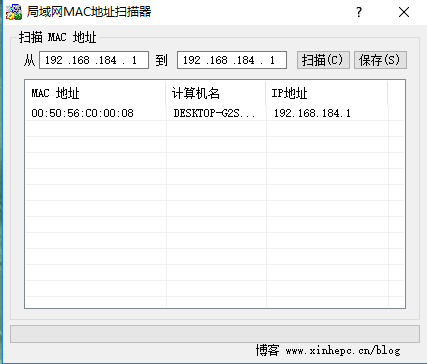
Task: Click the progress bar at the bottom
Action: [x=215, y=334]
